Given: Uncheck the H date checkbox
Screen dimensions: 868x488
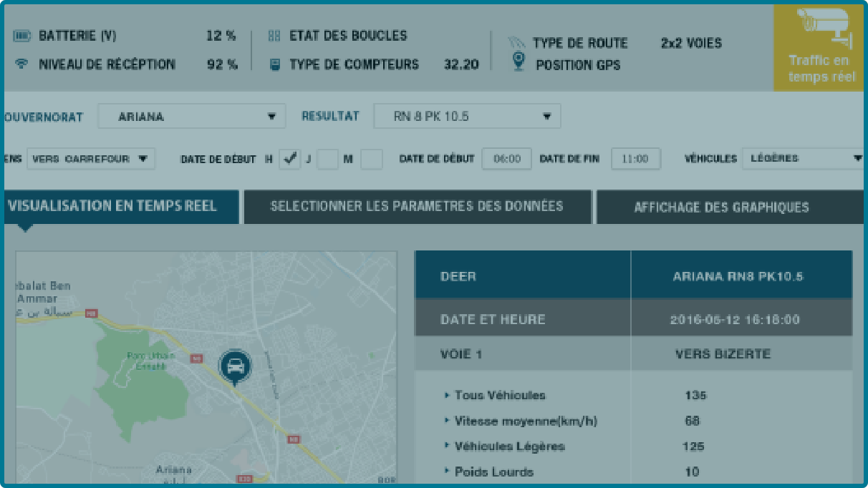Looking at the screenshot, I should click(x=289, y=159).
